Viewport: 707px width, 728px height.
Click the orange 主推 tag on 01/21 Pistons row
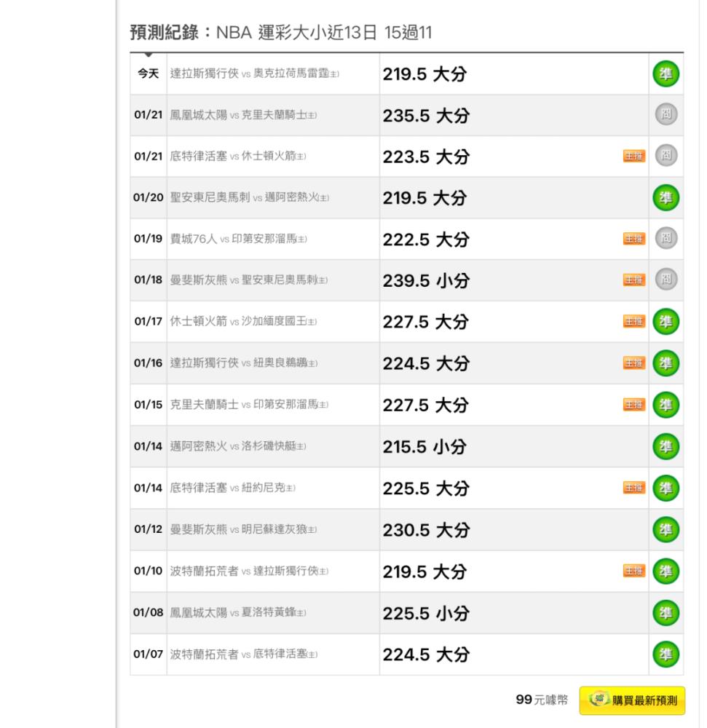point(634,156)
